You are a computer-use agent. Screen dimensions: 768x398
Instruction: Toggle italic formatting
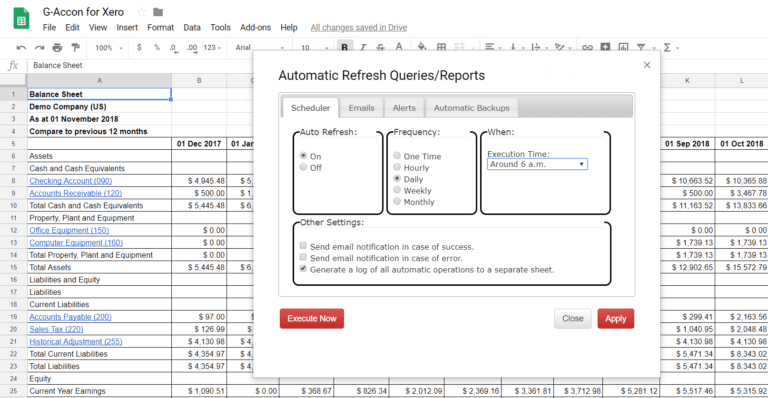pyautogui.click(x=363, y=47)
